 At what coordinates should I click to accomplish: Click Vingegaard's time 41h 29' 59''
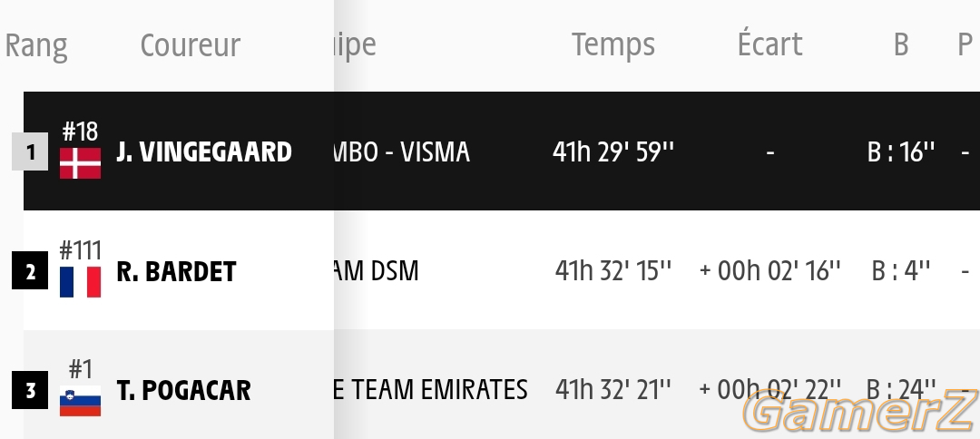[613, 151]
